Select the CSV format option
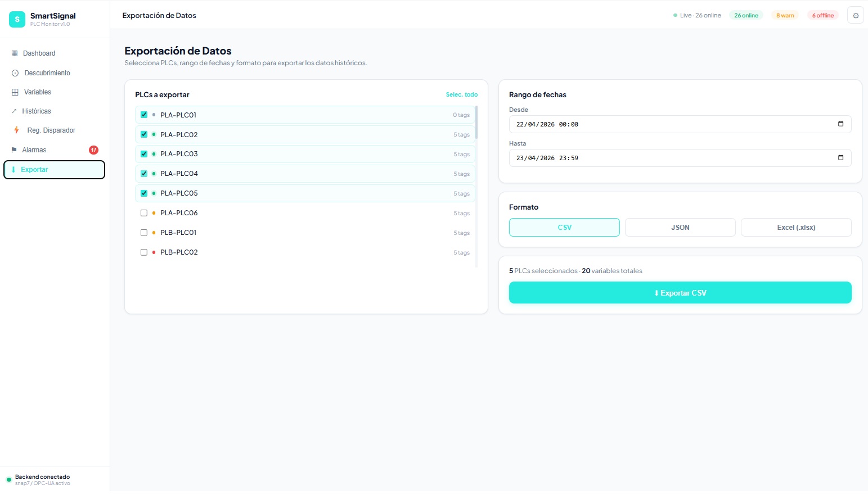The width and height of the screenshot is (868, 494). pyautogui.click(x=564, y=228)
